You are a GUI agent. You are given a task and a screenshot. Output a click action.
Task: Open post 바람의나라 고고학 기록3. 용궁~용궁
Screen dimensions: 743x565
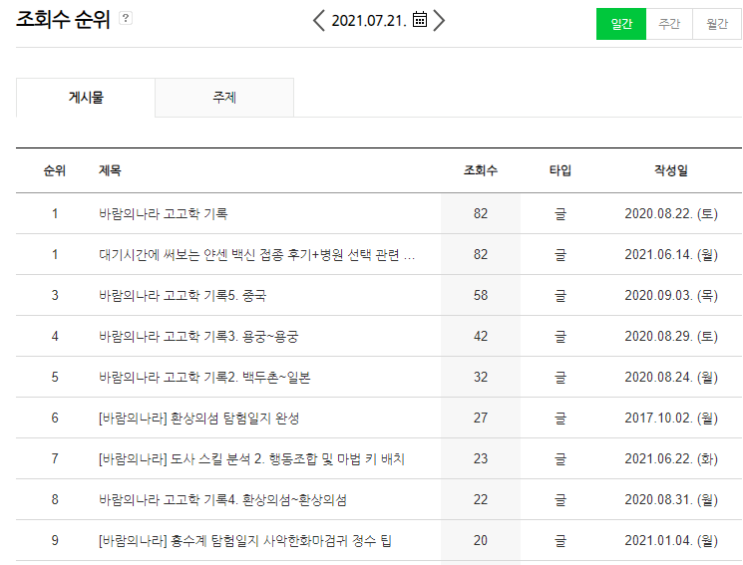[199, 337]
